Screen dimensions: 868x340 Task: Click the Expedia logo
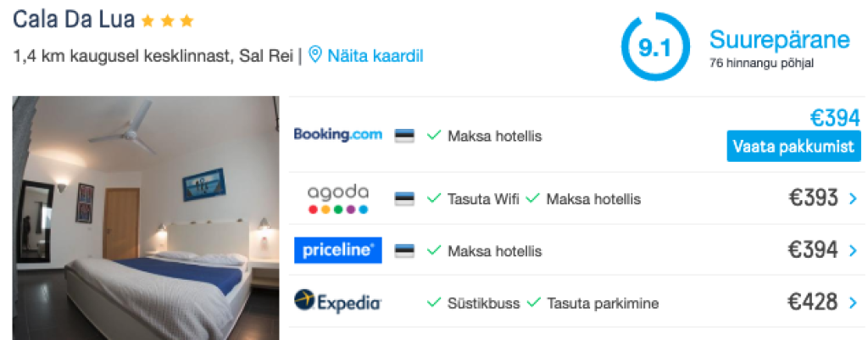pos(337,302)
